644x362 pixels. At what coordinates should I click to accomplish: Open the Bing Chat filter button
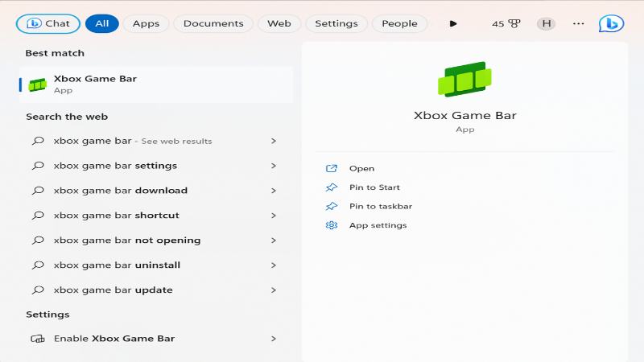48,24
